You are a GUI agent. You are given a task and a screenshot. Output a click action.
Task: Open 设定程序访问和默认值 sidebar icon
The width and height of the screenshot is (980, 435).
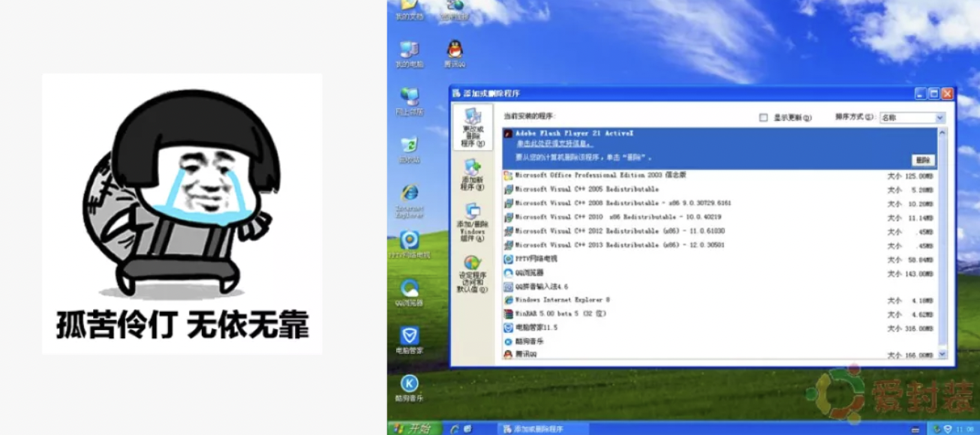point(473,274)
